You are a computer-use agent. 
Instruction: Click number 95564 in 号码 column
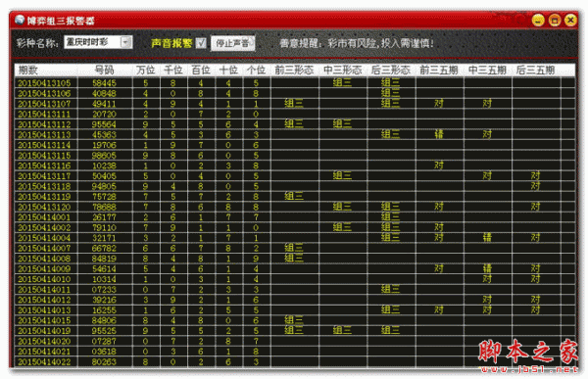(104, 124)
